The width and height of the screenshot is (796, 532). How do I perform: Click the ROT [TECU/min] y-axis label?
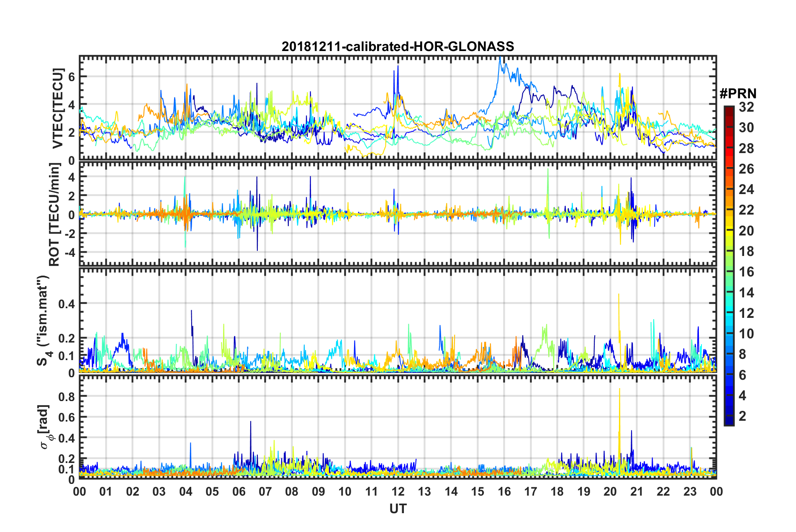tap(54, 215)
